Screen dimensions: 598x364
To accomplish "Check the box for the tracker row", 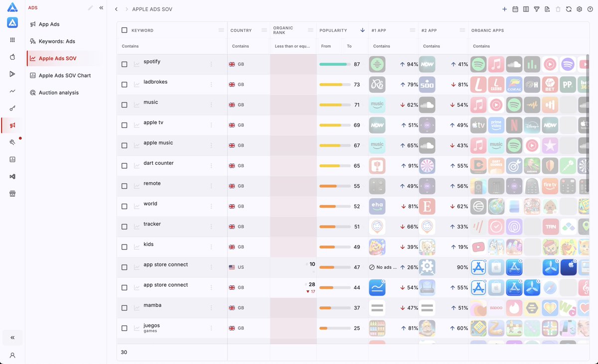I will pyautogui.click(x=125, y=227).
